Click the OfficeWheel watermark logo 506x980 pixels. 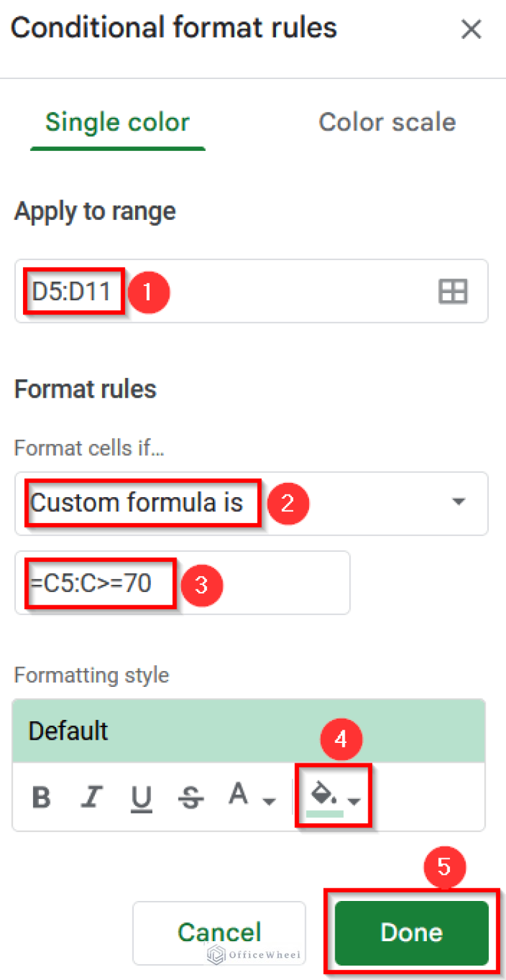254,953
